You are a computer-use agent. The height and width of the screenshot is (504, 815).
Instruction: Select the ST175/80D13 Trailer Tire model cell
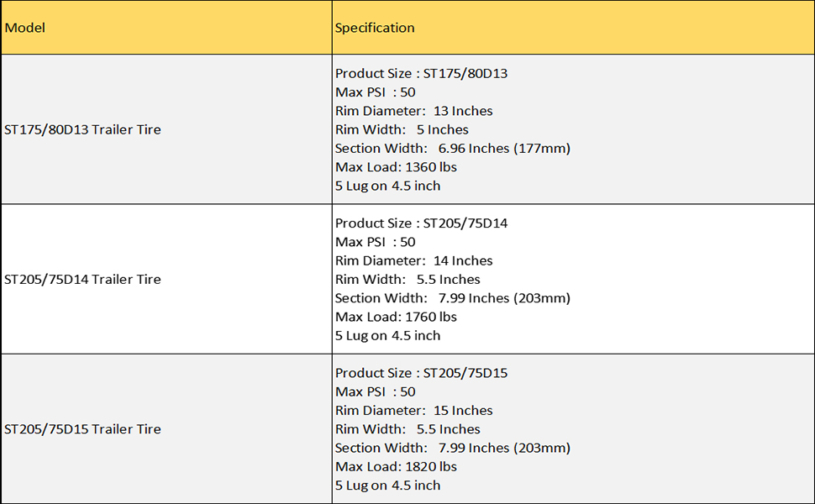[x=82, y=129]
